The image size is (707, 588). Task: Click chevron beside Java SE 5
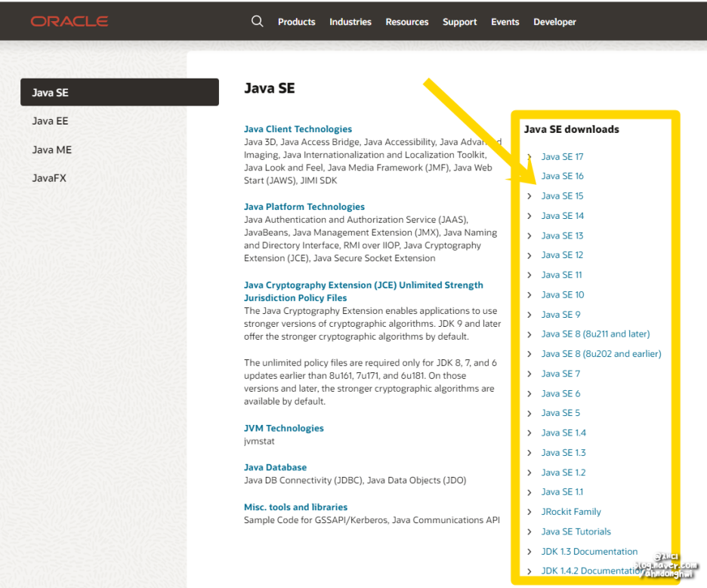click(x=529, y=413)
